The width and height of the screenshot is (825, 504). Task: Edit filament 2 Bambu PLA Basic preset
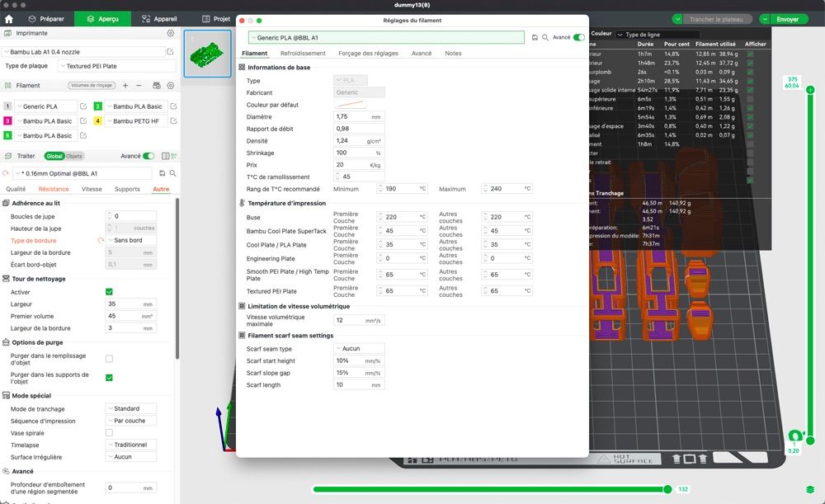pyautogui.click(x=173, y=106)
